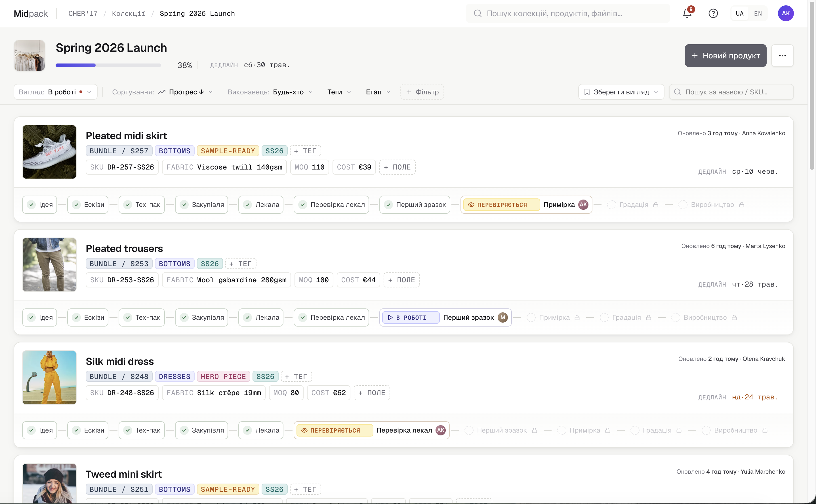Viewport: 816px width, 504px height.
Task: Click the lock icon next to Перший зразок in Silk midi dress
Action: tap(534, 430)
